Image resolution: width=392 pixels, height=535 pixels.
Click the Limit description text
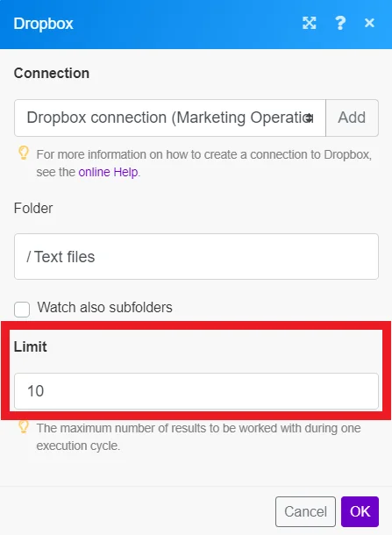click(198, 437)
